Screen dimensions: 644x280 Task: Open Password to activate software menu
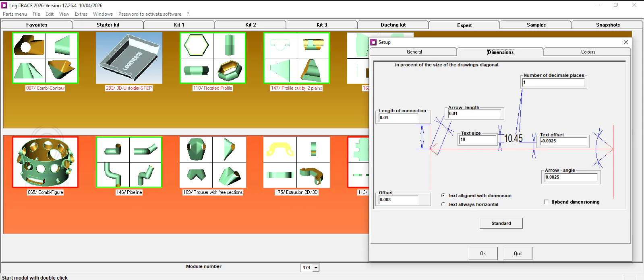pos(150,14)
